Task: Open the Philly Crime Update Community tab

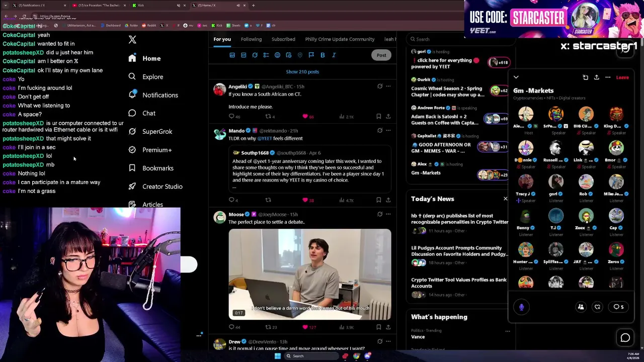Action: pos(340,39)
